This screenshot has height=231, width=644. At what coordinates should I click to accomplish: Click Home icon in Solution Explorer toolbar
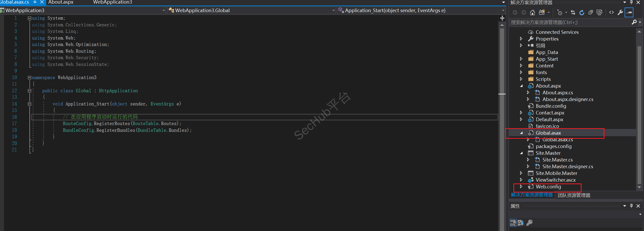tap(532, 12)
